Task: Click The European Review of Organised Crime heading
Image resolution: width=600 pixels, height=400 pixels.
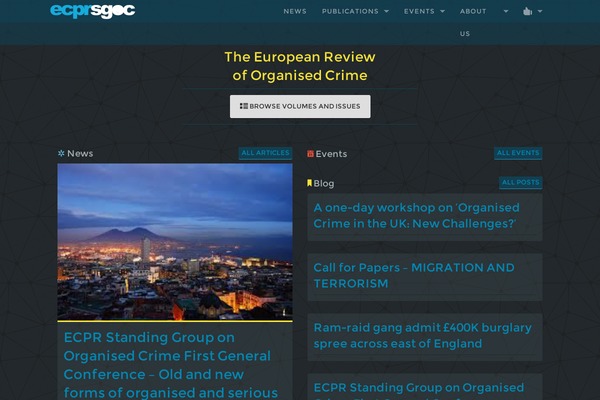Action: [300, 66]
